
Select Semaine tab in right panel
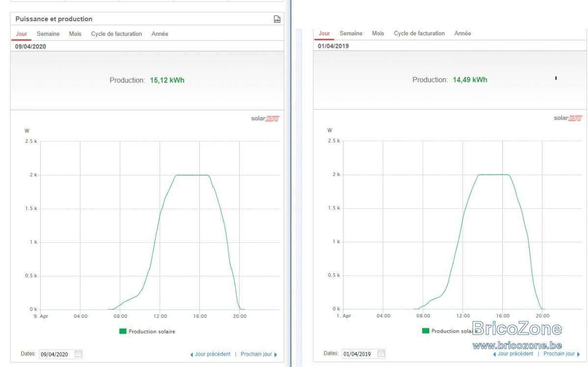pos(351,33)
